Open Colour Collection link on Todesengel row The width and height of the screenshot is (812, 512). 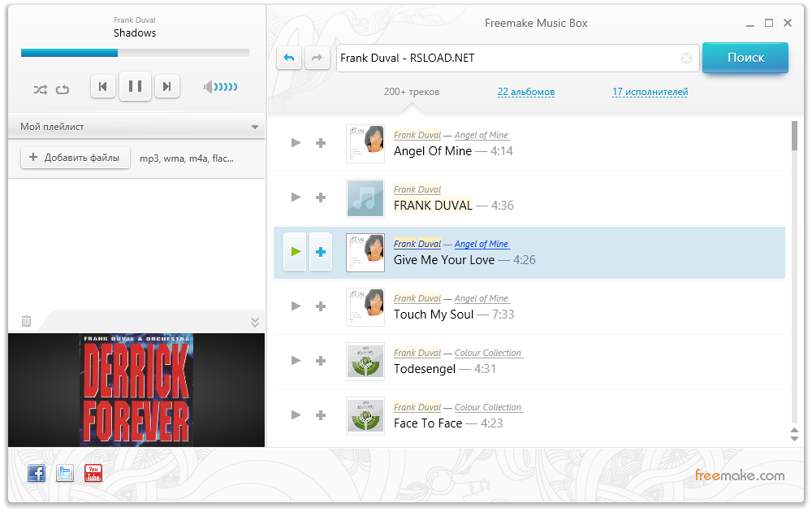pos(488,353)
